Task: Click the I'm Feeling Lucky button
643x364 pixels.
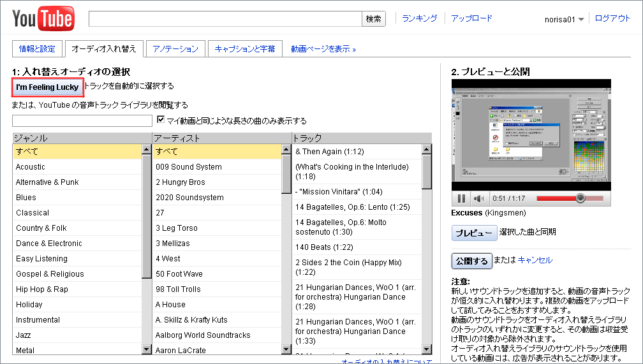Action: click(x=47, y=87)
